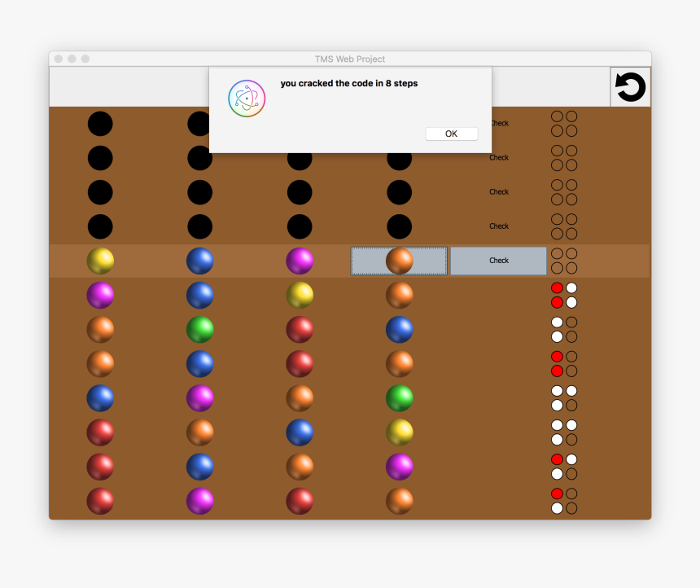Screen dimensions: 700x588
Task: Click the TMS Web Project window title
Action: click(x=350, y=59)
